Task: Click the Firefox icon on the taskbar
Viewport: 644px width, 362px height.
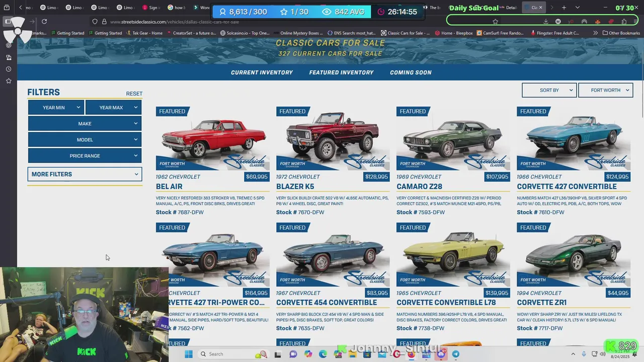Action: [412, 354]
